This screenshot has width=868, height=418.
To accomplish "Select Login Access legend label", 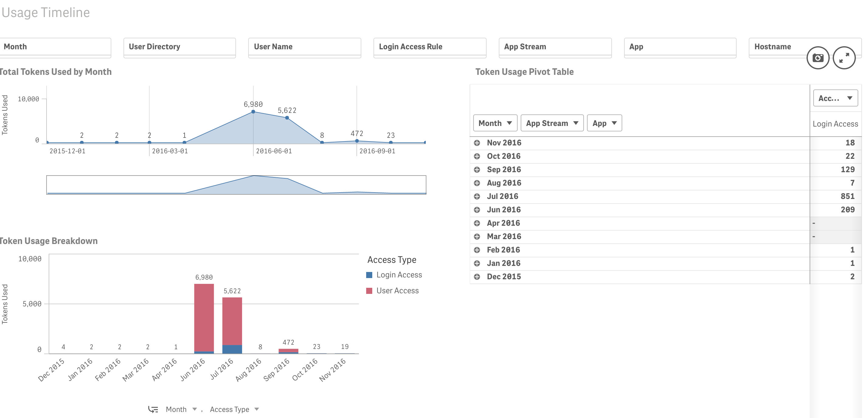I will [399, 275].
